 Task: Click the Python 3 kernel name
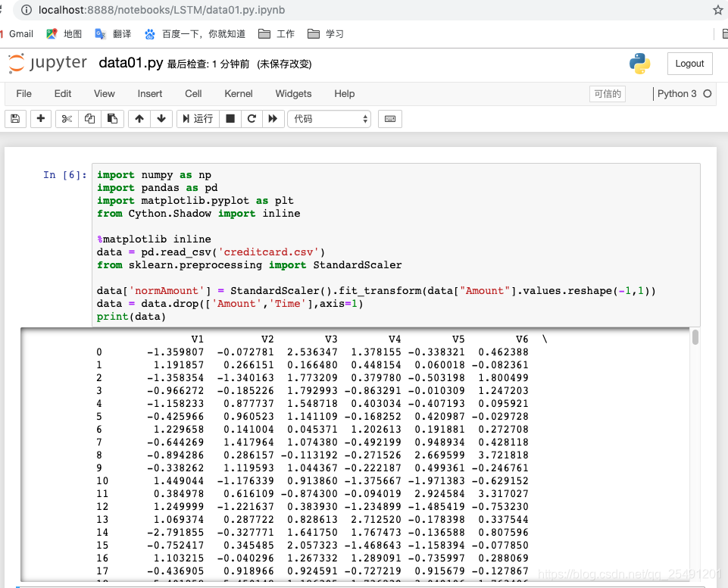coord(677,94)
